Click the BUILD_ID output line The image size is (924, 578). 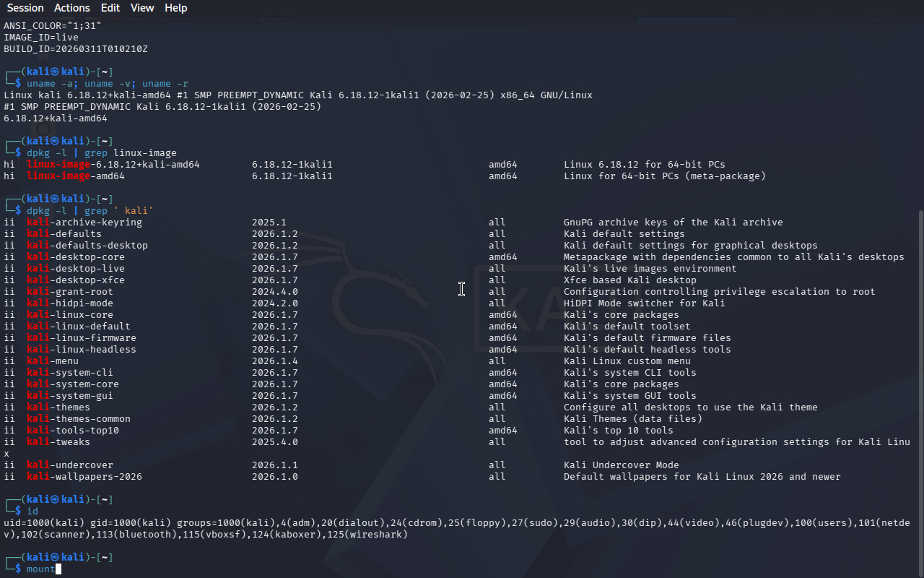(76, 49)
